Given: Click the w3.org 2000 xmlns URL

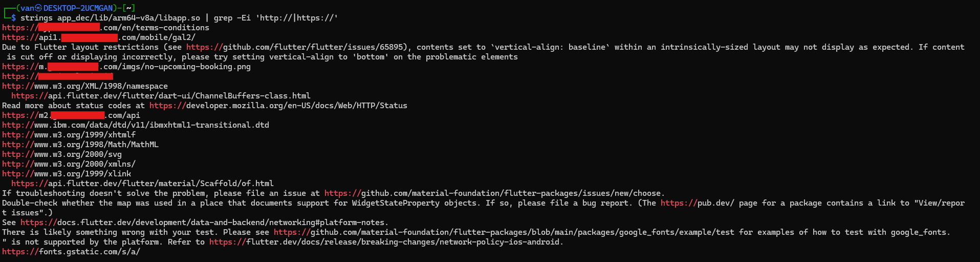Looking at the screenshot, I should [x=69, y=164].
